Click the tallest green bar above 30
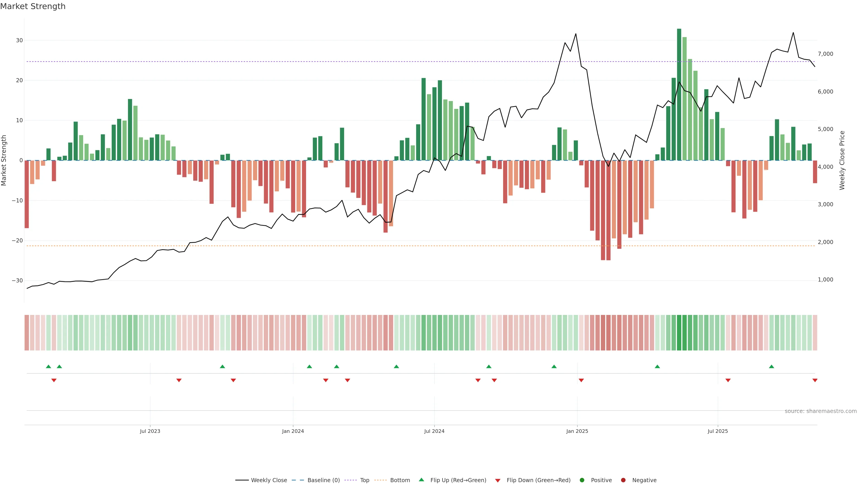 point(679,94)
